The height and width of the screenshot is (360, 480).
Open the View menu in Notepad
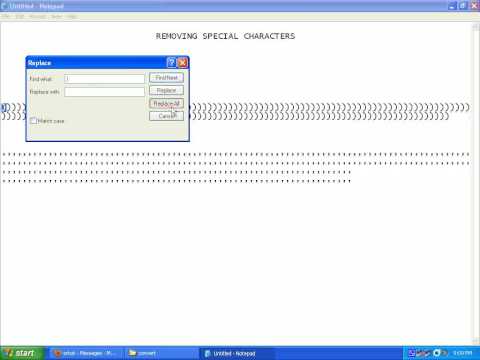click(57, 16)
